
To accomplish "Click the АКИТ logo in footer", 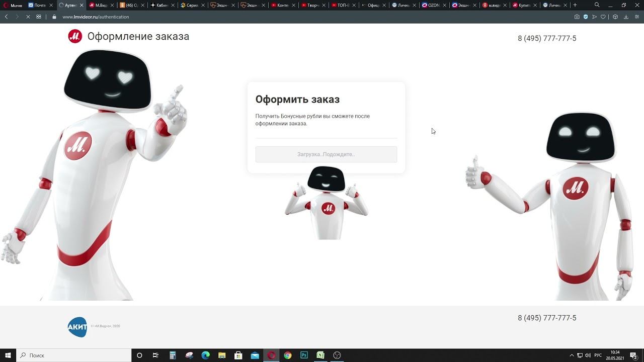I will [x=77, y=327].
